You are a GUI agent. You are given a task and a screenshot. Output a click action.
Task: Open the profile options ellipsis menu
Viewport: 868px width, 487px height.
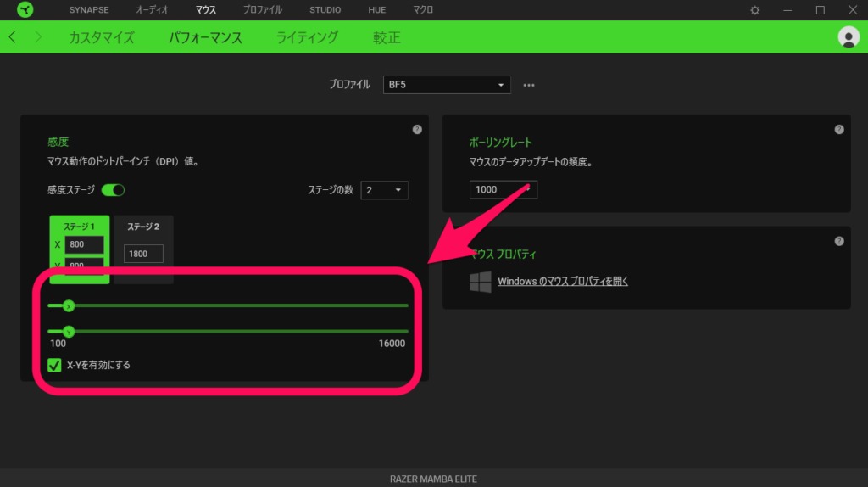(x=529, y=85)
